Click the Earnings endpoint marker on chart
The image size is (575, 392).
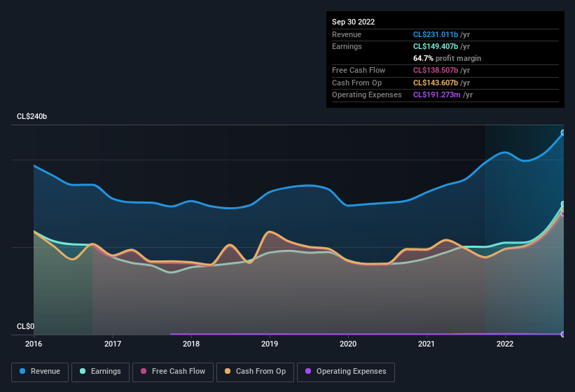point(563,204)
